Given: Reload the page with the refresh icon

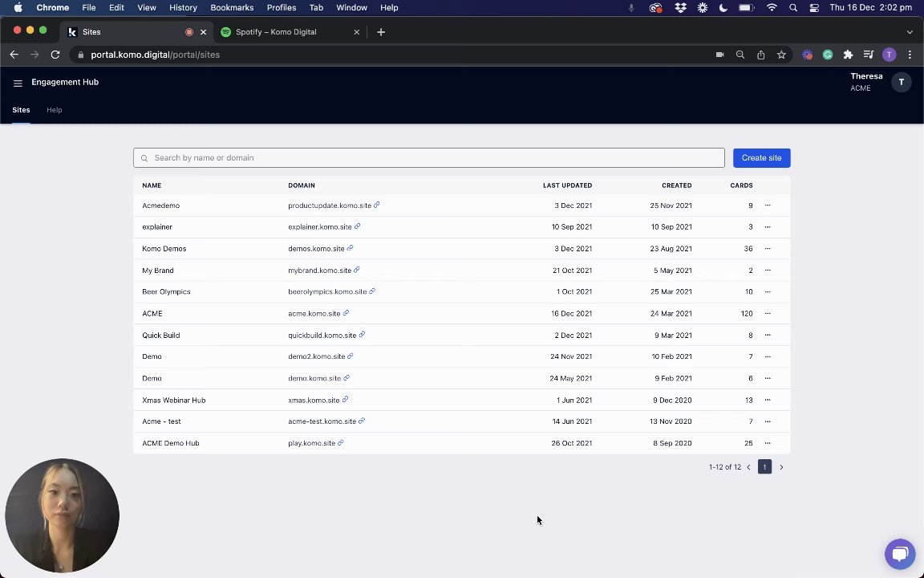Looking at the screenshot, I should [55, 55].
